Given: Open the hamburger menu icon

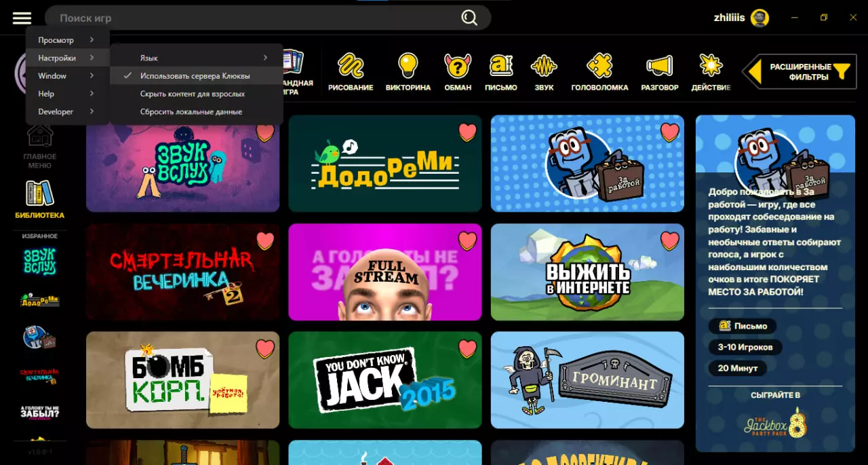Looking at the screenshot, I should (x=22, y=18).
